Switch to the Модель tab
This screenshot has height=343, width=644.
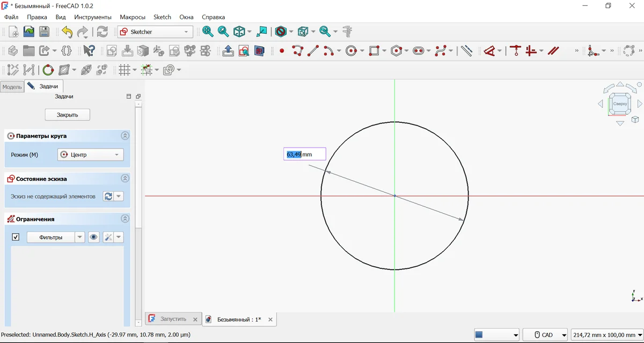tap(12, 86)
